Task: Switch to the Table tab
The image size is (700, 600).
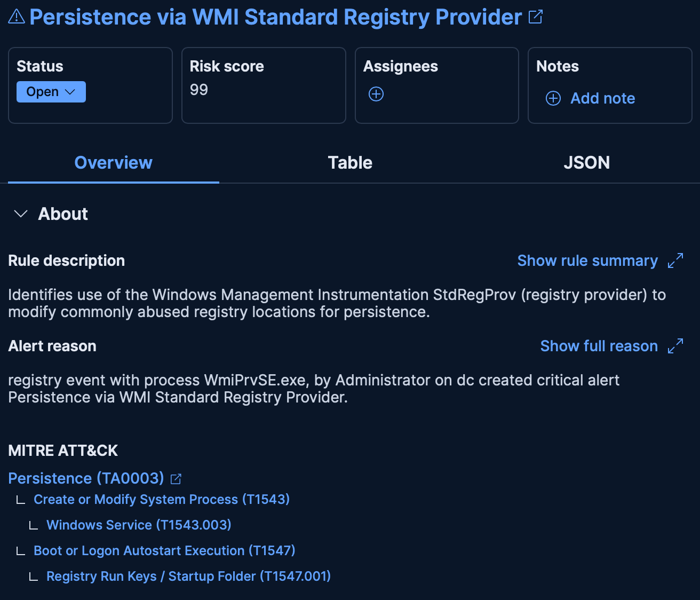Action: (350, 163)
